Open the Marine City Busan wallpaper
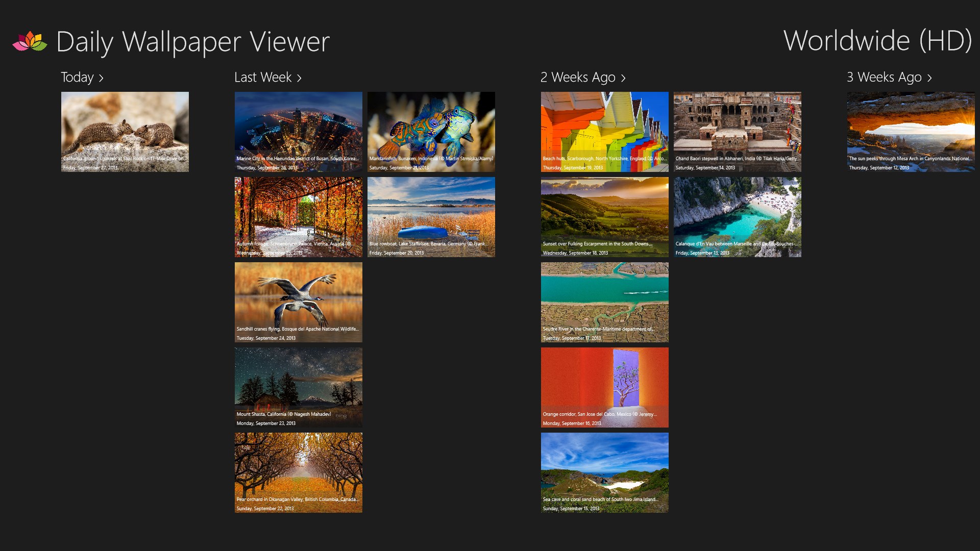Screen dimensions: 980x551 (x=299, y=132)
